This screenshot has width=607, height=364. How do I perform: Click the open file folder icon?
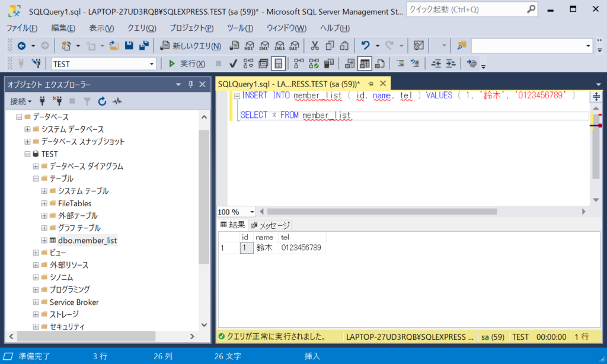point(114,46)
